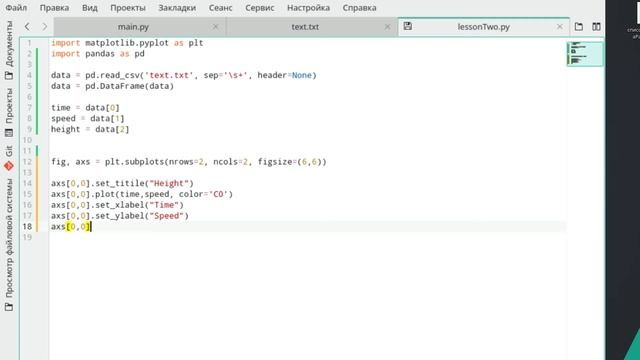Open the Вид menu
Image resolution: width=640 pixels, height=360 pixels.
(x=90, y=8)
